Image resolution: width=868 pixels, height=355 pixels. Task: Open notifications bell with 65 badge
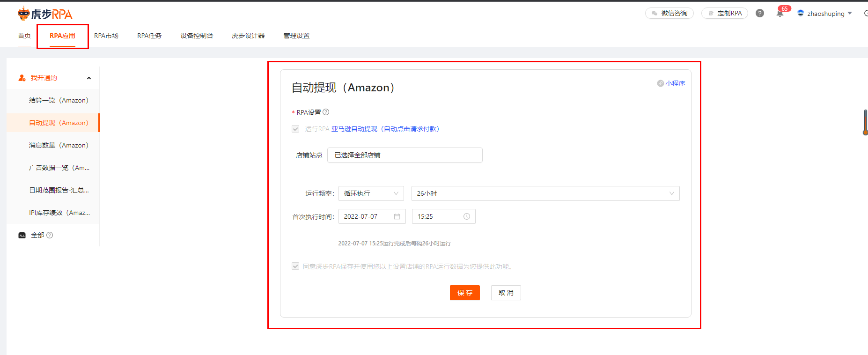tap(780, 14)
